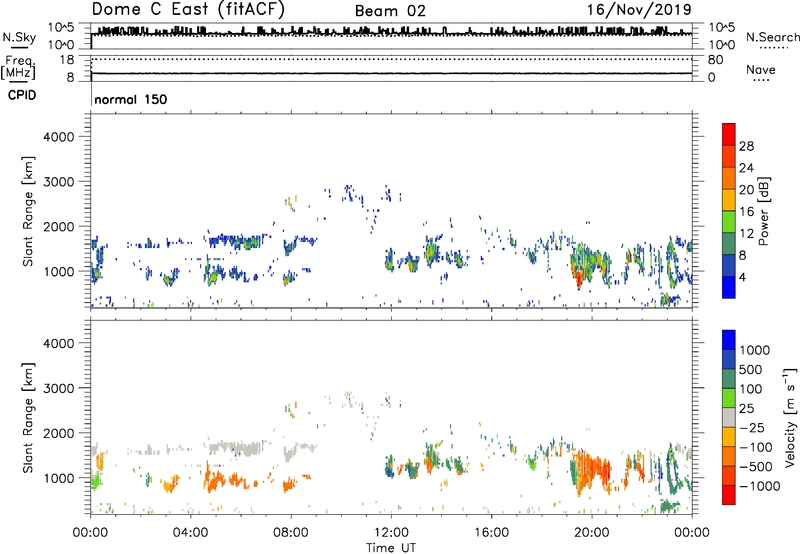Click the '04:00' time tick label
This screenshot has width=800, height=554.
[x=190, y=533]
